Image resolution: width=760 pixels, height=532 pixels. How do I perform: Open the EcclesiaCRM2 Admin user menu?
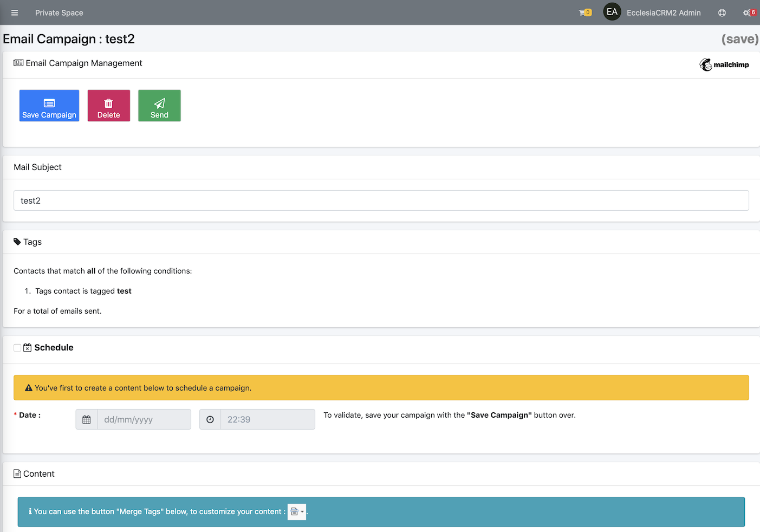click(664, 12)
